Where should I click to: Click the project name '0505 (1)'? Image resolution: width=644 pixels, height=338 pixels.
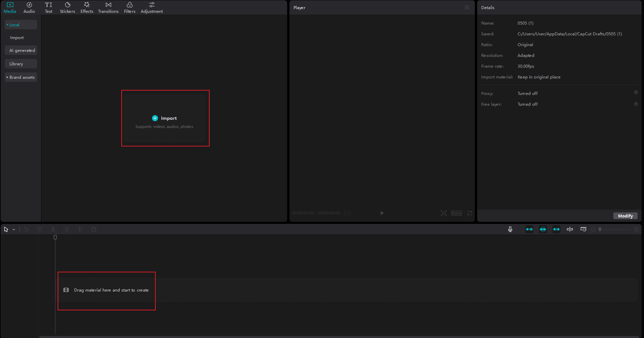525,23
